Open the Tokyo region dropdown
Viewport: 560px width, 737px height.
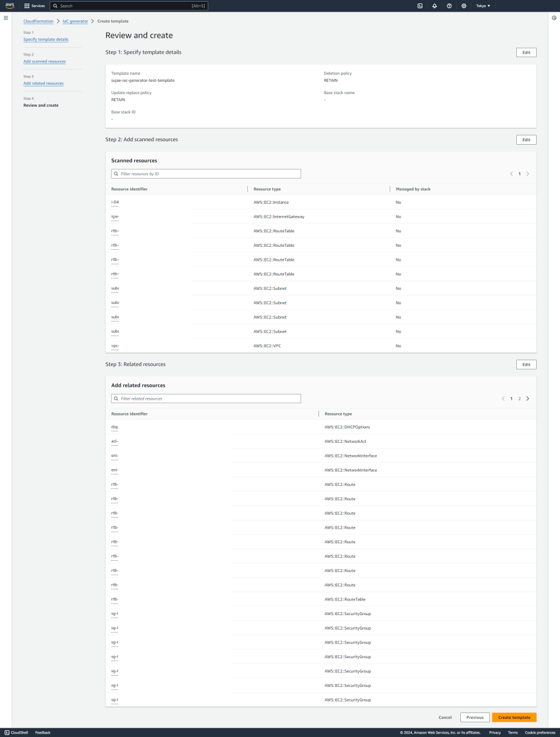click(484, 6)
